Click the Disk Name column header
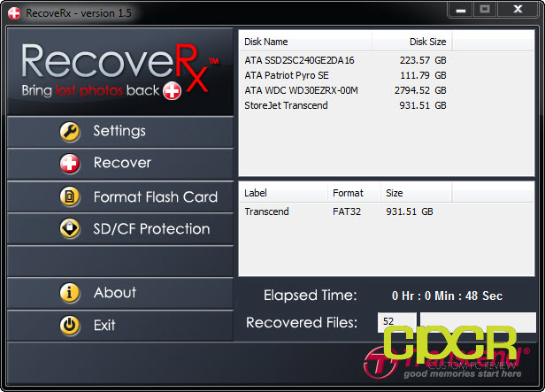Viewport: 545px width, 392px height. pyautogui.click(x=306, y=42)
